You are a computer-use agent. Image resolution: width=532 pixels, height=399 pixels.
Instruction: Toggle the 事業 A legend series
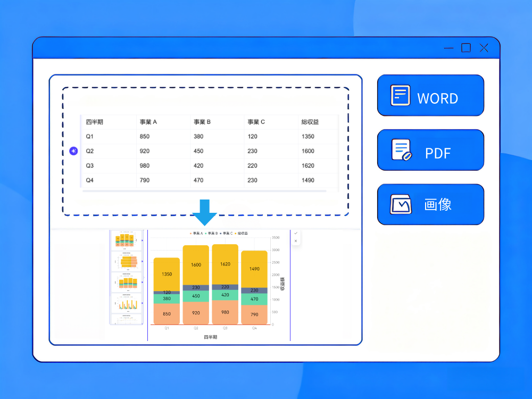tap(196, 233)
